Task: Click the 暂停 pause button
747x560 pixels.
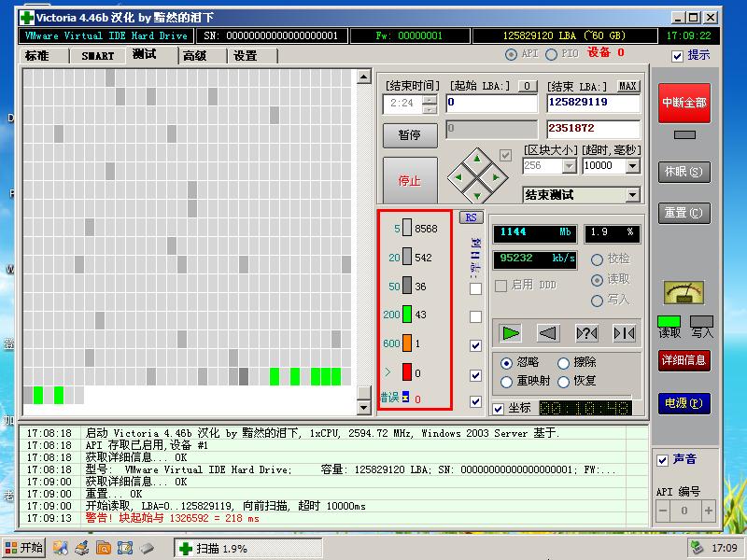Action: [x=410, y=135]
